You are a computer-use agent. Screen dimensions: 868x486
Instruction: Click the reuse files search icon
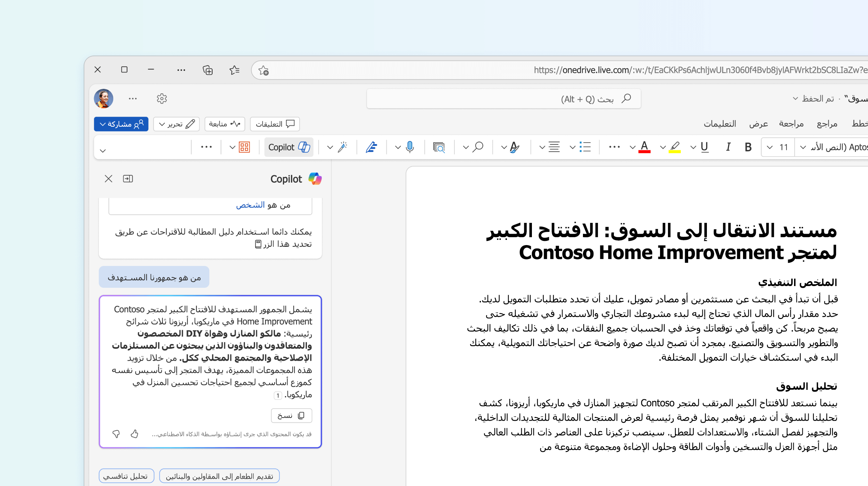pyautogui.click(x=439, y=147)
